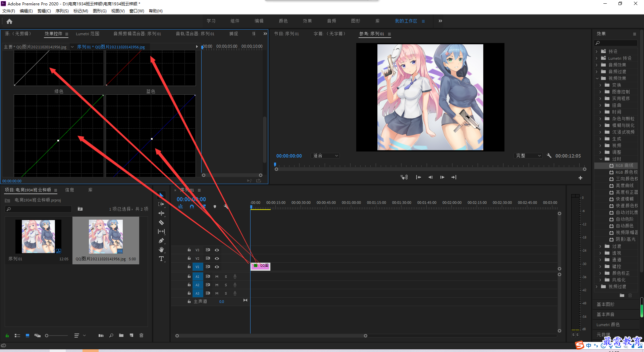Screen dimensions: 644x352
Task: Toggle sync lock for track A3
Action: point(208,293)
